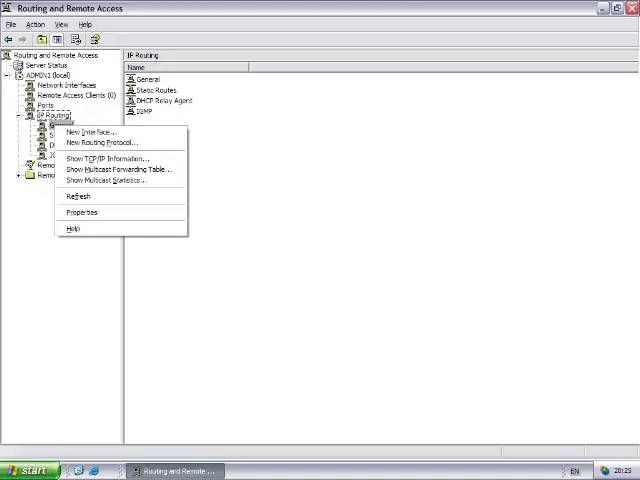Select Show Multicast Forwarding Table... entry
Screen dimensions: 640x480
pos(121,169)
